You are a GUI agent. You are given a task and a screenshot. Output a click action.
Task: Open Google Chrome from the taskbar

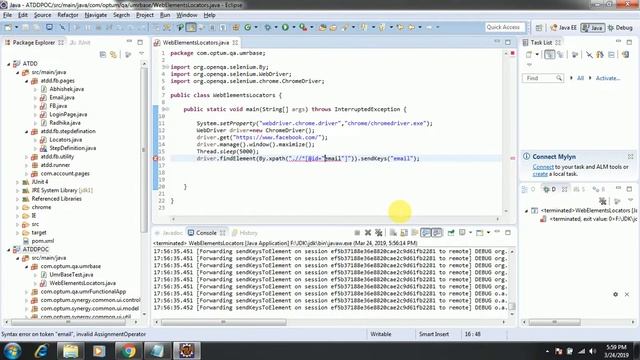[128, 351]
